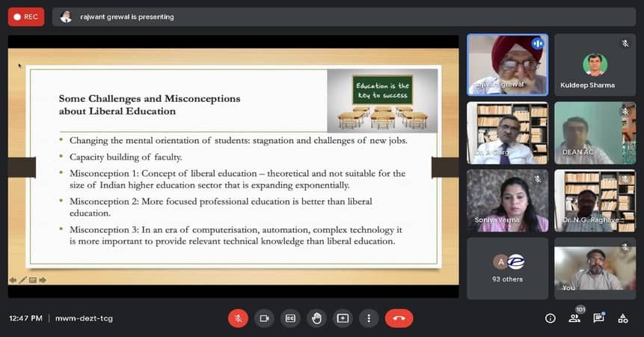The image size is (644, 337).
Task: Raise hand in the meeting
Action: pyautogui.click(x=316, y=318)
